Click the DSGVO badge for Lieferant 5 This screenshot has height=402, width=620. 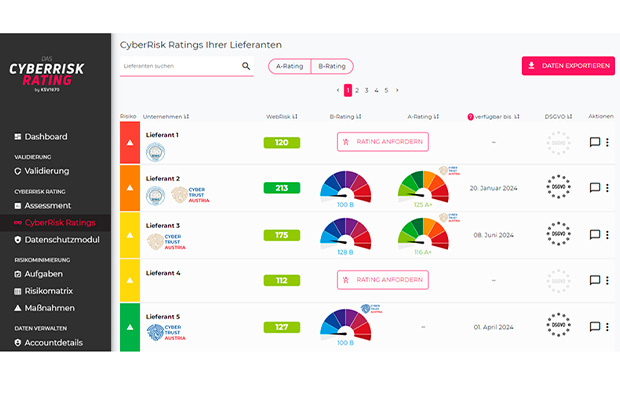click(558, 327)
